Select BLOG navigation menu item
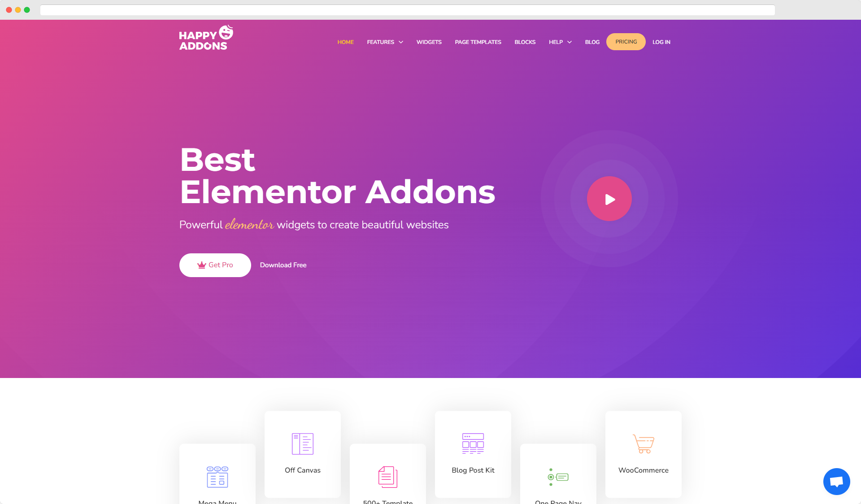This screenshot has width=861, height=504. click(x=592, y=41)
